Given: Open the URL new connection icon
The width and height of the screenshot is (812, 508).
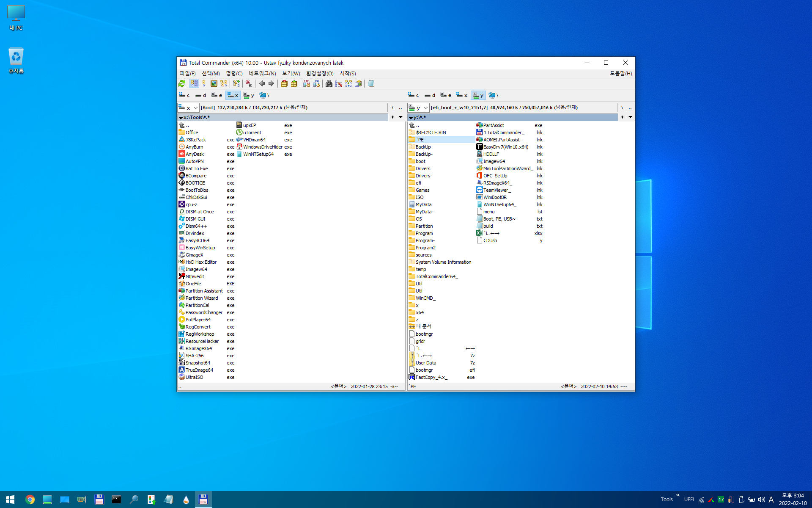Looking at the screenshot, I should (x=316, y=84).
